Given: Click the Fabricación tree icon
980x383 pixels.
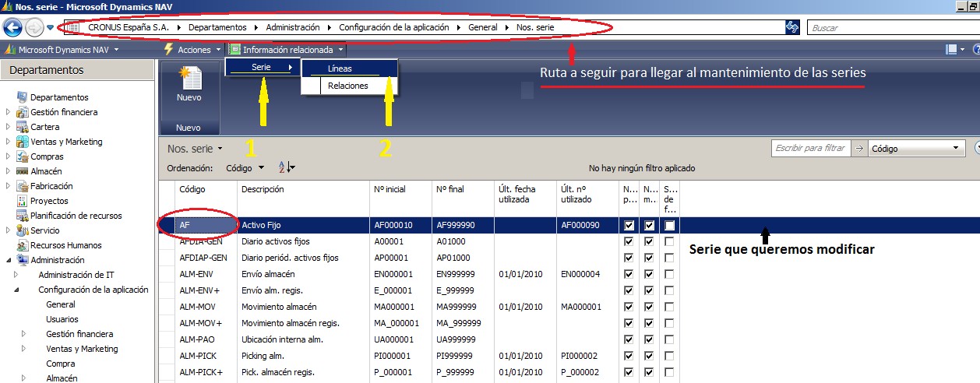Looking at the screenshot, I should click(x=22, y=186).
